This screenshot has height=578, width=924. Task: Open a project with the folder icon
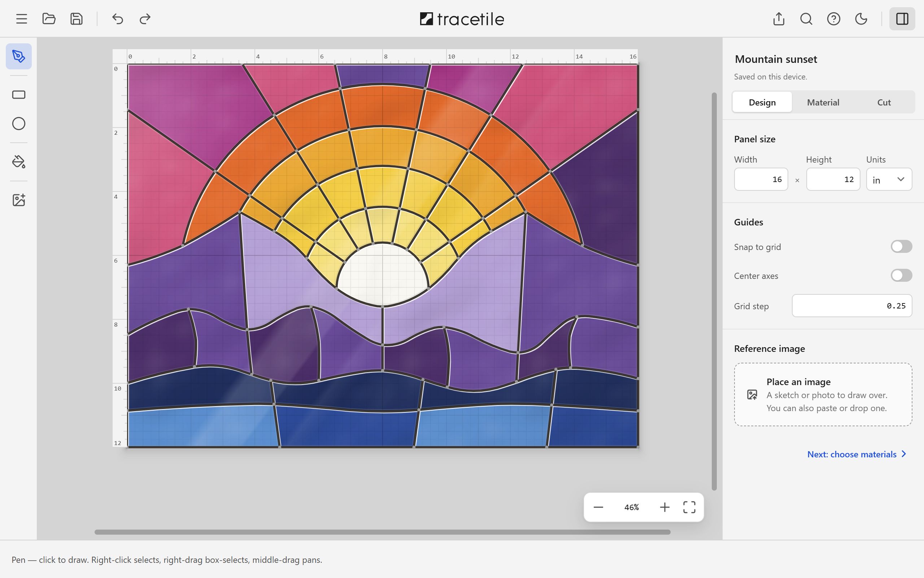[49, 19]
